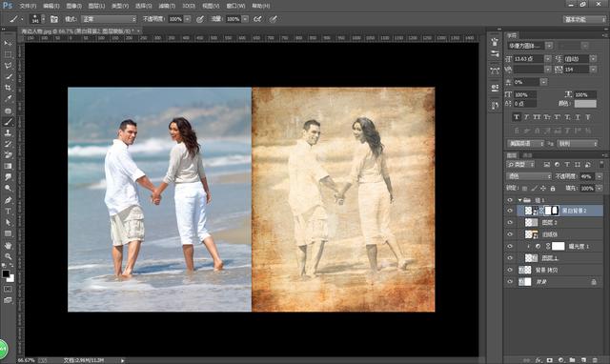Open the 窗口(W) menu
This screenshot has height=364, width=610.
235,6
